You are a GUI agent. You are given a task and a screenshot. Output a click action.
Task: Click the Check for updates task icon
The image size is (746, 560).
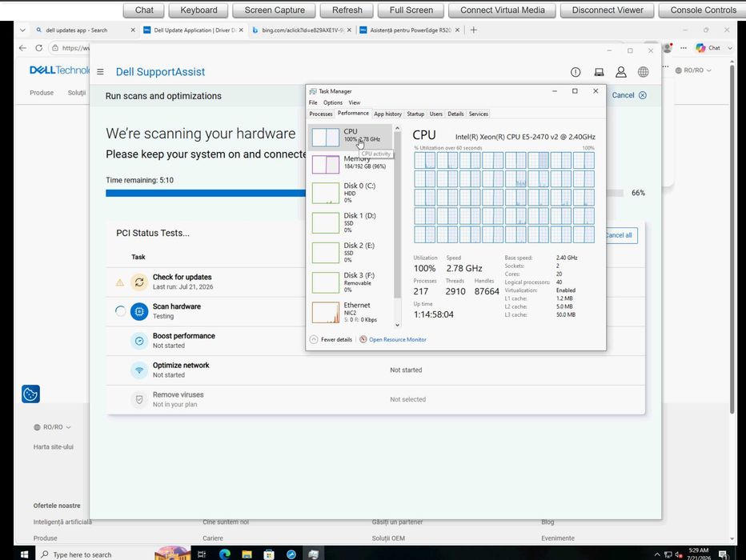pyautogui.click(x=139, y=282)
